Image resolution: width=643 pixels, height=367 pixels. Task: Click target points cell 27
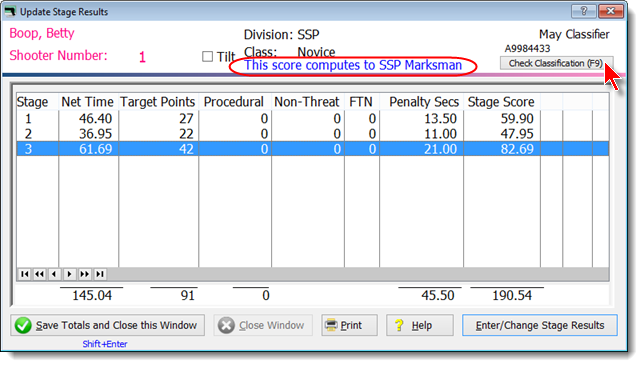point(186,119)
